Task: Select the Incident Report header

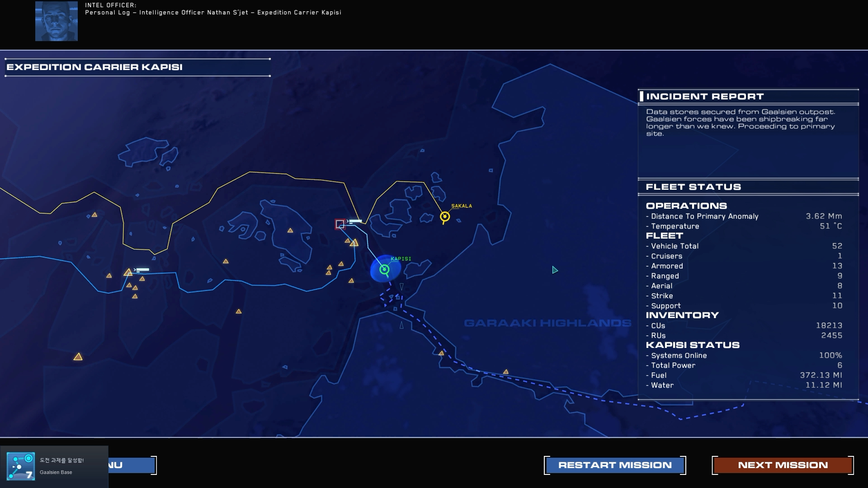Action: (704, 96)
